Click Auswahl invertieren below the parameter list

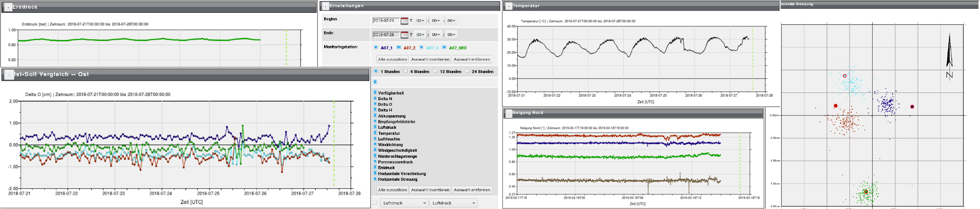tap(430, 190)
